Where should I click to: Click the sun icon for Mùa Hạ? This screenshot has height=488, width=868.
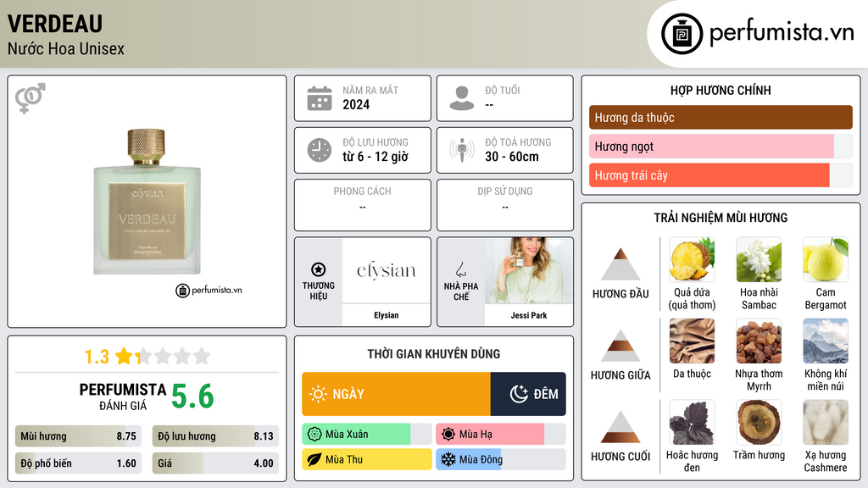[448, 435]
